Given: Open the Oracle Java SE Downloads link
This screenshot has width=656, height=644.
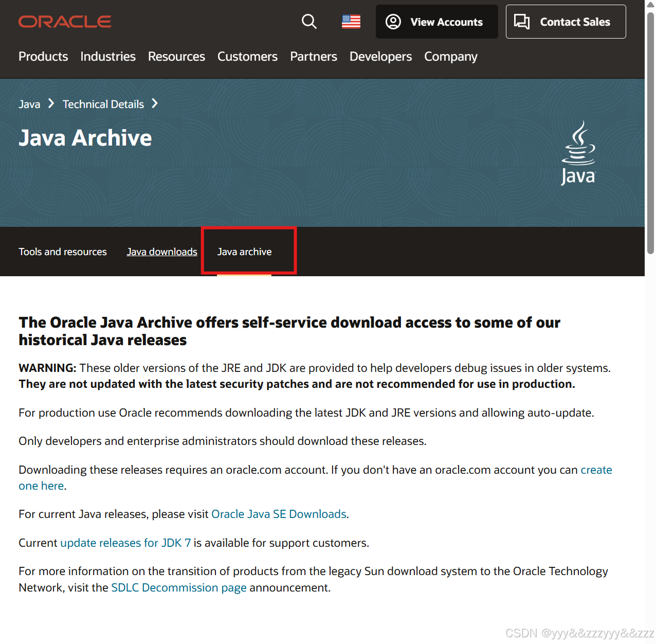Looking at the screenshot, I should click(279, 514).
